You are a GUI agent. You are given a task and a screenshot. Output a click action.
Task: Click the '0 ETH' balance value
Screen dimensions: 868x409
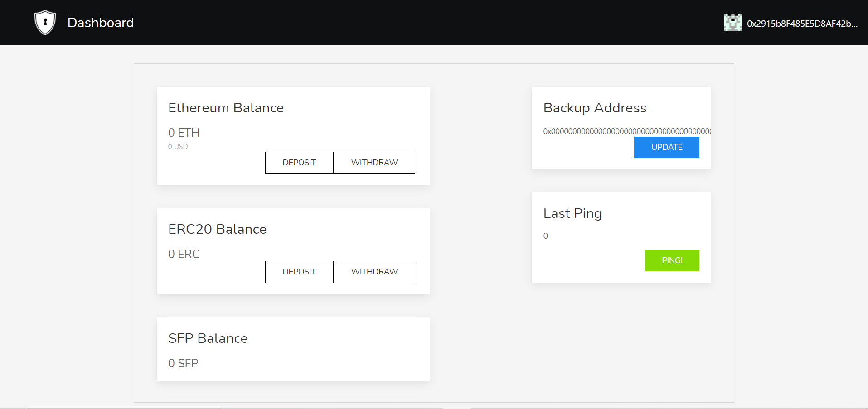click(184, 133)
